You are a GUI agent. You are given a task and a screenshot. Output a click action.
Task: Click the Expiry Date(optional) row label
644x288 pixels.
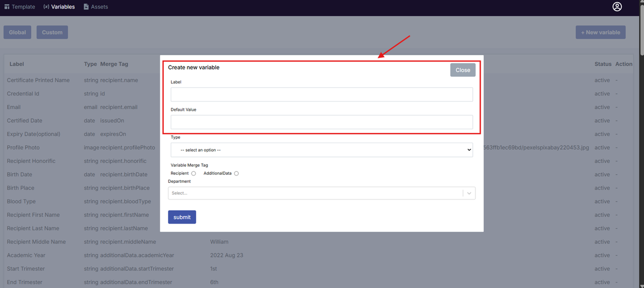coord(33,134)
